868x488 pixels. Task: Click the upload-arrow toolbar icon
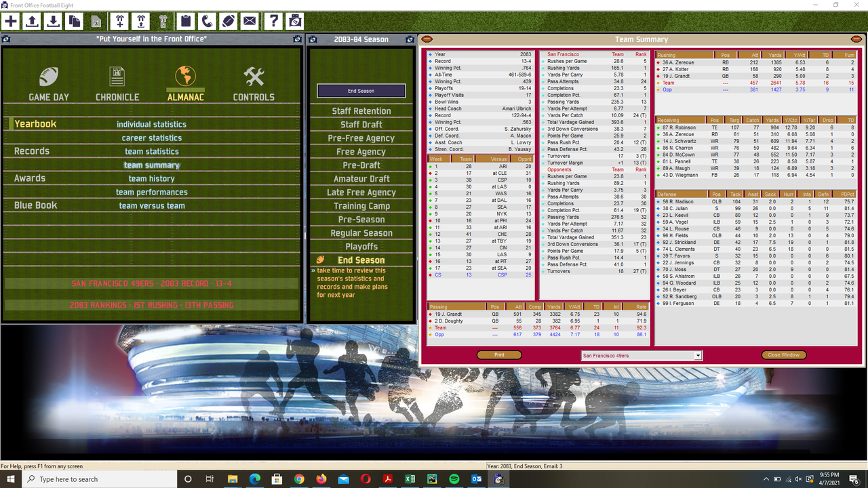point(32,21)
